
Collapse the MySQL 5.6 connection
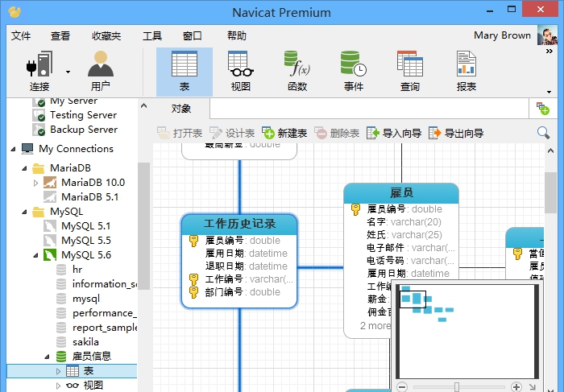coord(35,255)
